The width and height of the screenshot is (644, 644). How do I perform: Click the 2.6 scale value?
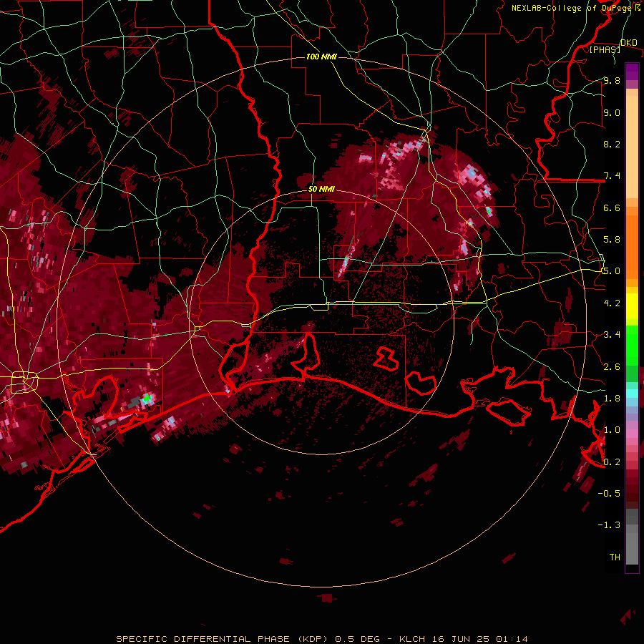coord(612,367)
